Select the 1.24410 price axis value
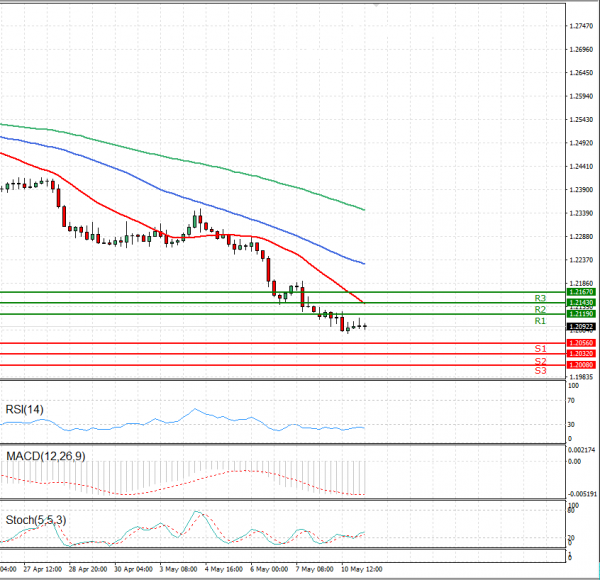The image size is (600, 580). pyautogui.click(x=581, y=166)
